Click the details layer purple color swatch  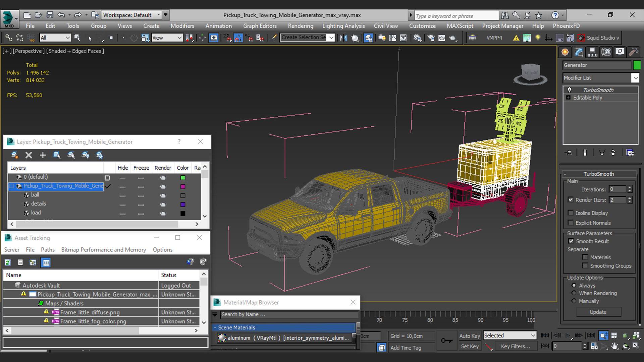tap(183, 204)
